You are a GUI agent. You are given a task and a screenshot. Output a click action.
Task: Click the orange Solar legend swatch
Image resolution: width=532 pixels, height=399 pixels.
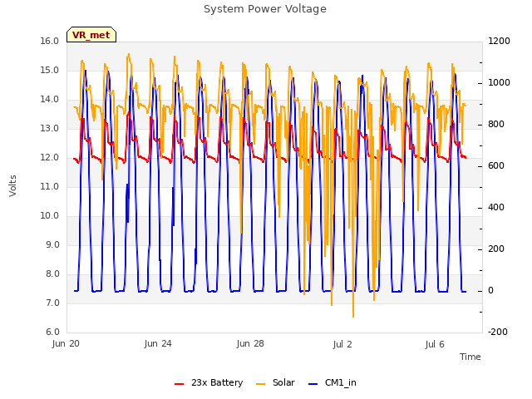pyautogui.click(x=260, y=384)
